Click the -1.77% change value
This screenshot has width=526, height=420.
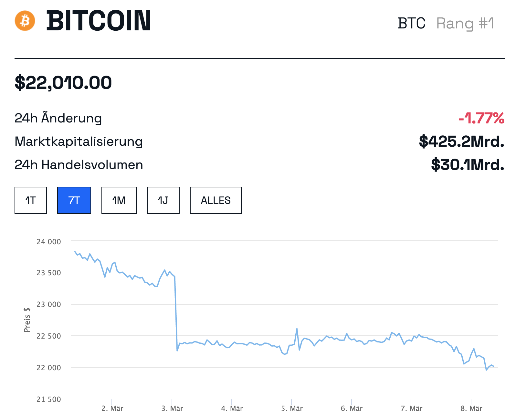481,118
